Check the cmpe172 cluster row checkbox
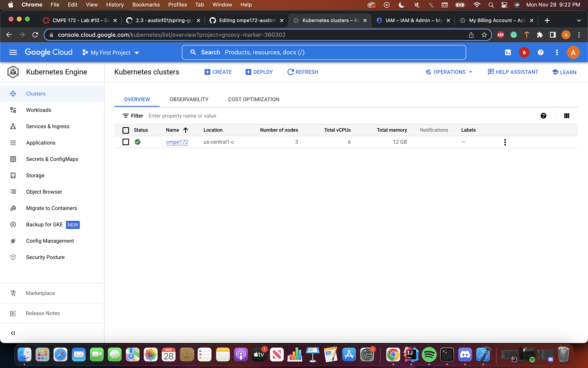The height and width of the screenshot is (368, 588). click(x=126, y=142)
